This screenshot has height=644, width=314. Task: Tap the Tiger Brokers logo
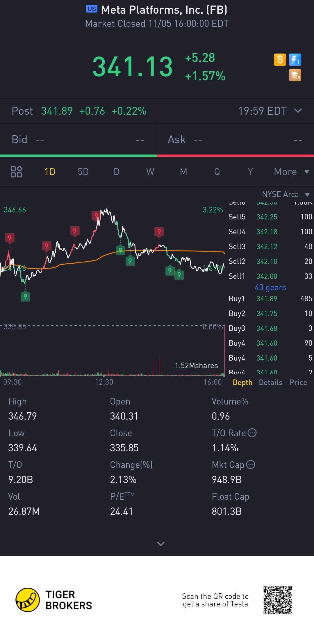tap(54, 600)
